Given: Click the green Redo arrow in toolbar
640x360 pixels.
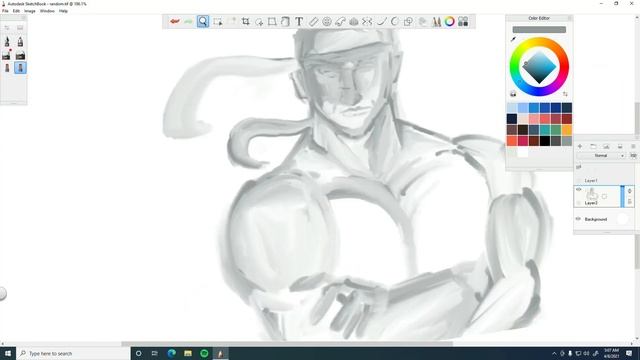Looking at the screenshot, I should pos(188,21).
